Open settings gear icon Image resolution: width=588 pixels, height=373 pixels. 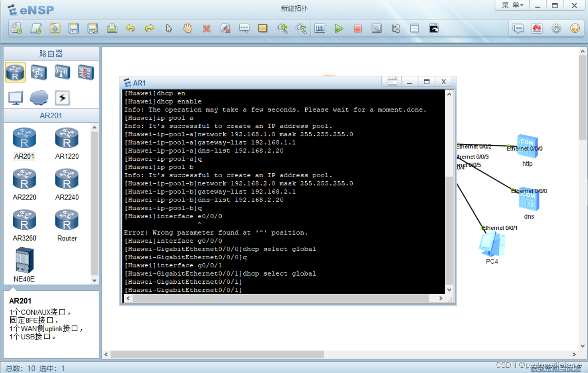[556, 28]
